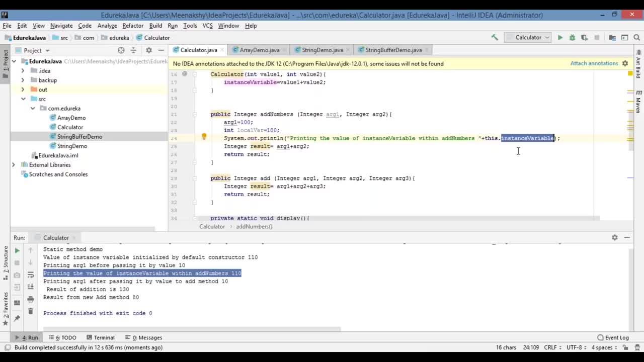
Task: Toggle the Maven side panel
Action: coord(638,102)
